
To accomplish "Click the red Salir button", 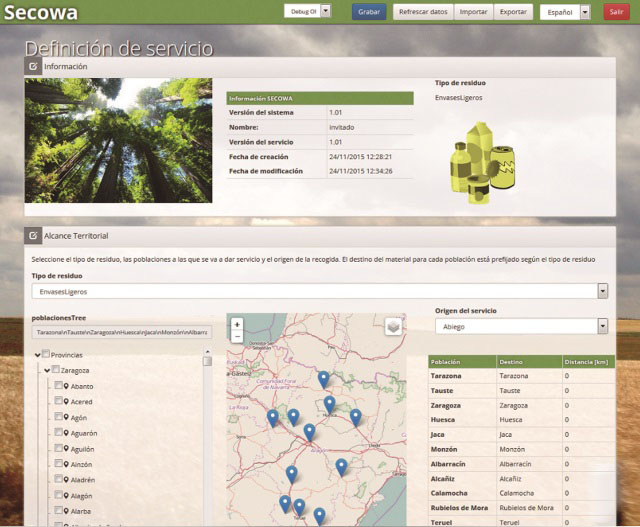I will [x=616, y=12].
